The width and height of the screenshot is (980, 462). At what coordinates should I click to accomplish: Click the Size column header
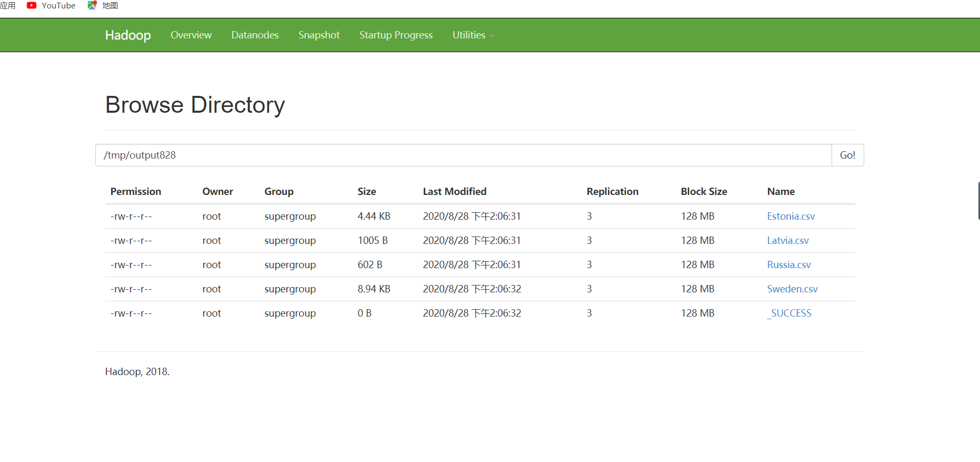[367, 191]
